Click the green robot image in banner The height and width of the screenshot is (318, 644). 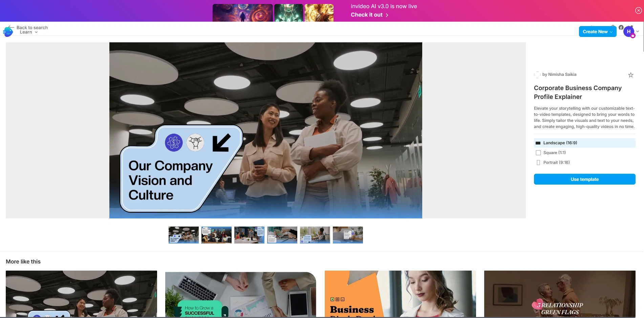point(288,13)
